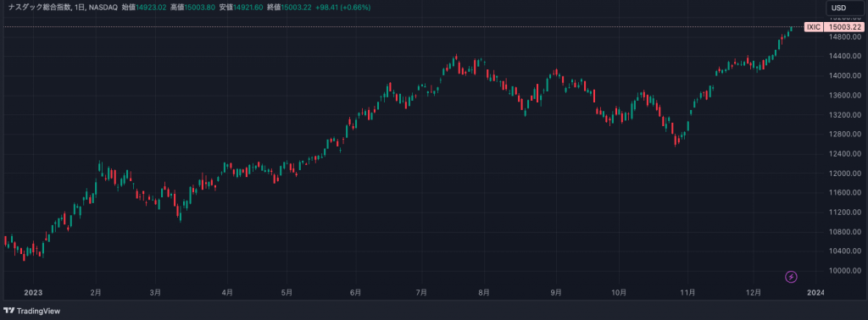Click the 14000.00 price axis label
Image resolution: width=868 pixels, height=320 pixels.
tap(845, 75)
